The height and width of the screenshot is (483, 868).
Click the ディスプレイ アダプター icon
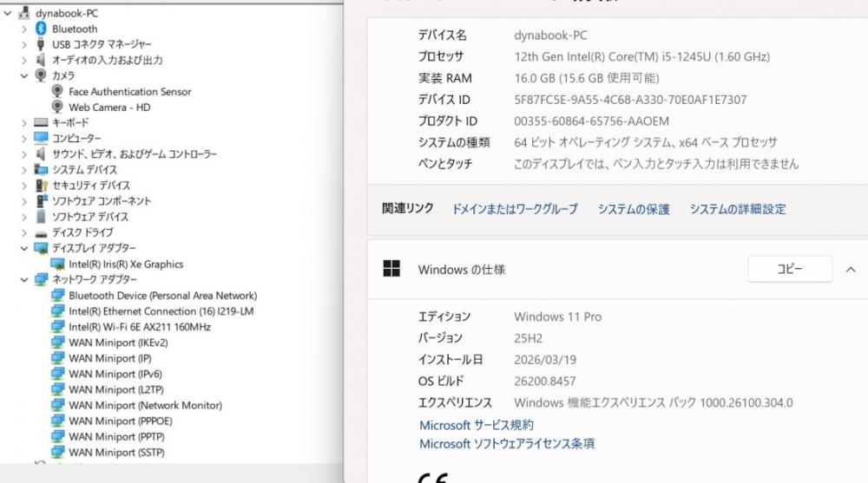[41, 248]
